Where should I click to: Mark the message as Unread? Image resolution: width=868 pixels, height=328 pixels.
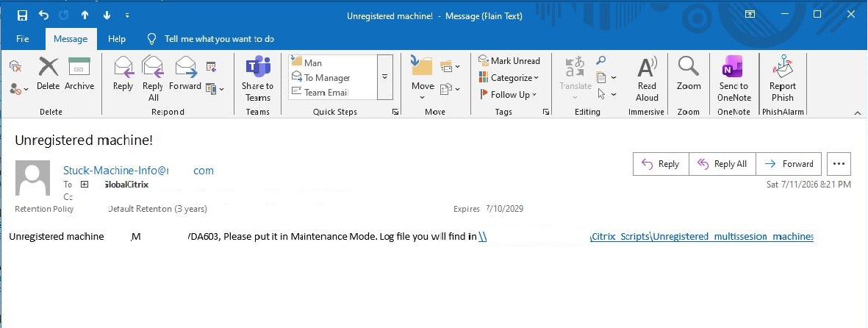(509, 61)
